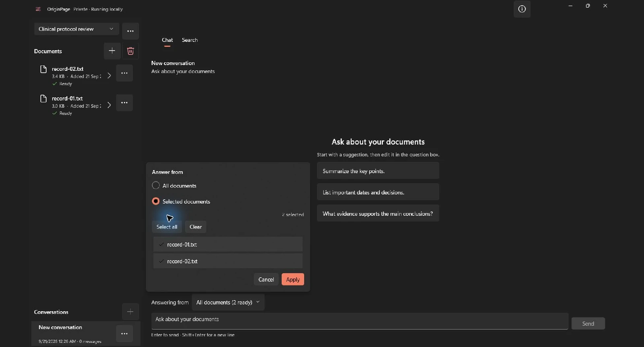Click the 'Answer from' dialog heading

167,172
